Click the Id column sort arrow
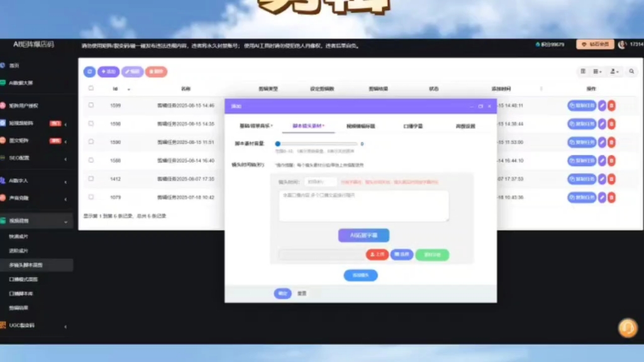The height and width of the screenshot is (362, 644). 128,89
